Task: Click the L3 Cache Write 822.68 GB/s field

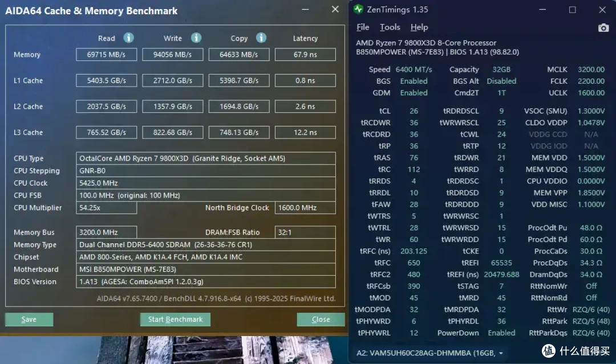Action: [172, 133]
